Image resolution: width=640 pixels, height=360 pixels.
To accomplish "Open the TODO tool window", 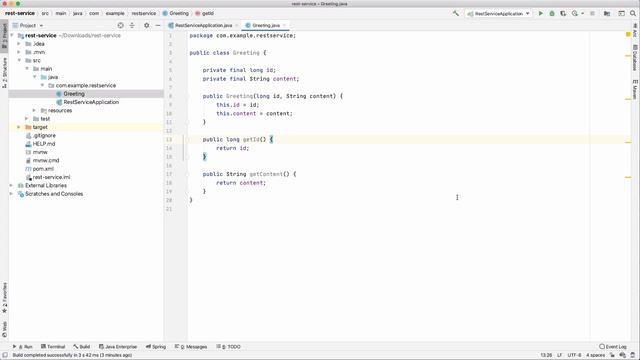I will click(229, 347).
